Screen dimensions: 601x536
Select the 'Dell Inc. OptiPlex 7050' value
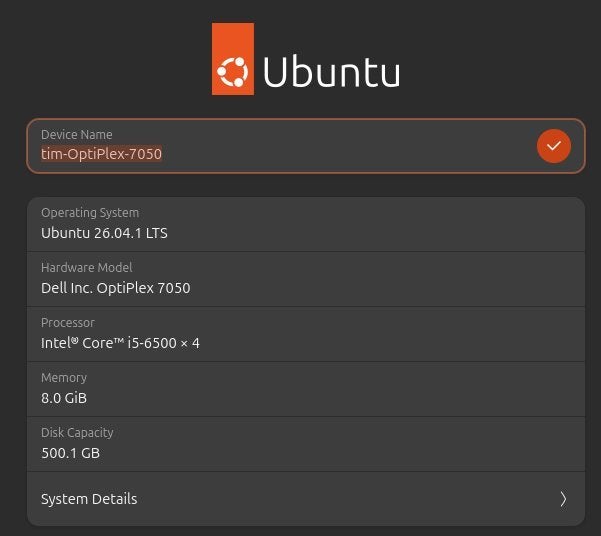(x=116, y=288)
